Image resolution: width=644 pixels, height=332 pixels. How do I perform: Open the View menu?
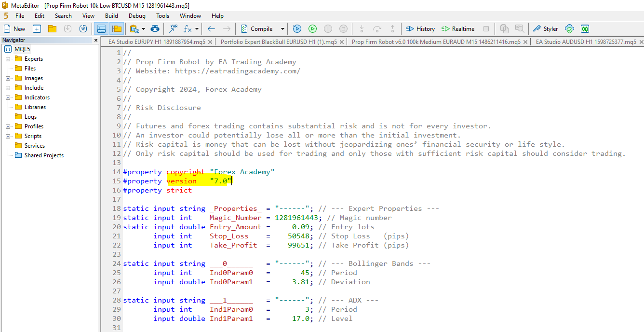tap(88, 16)
